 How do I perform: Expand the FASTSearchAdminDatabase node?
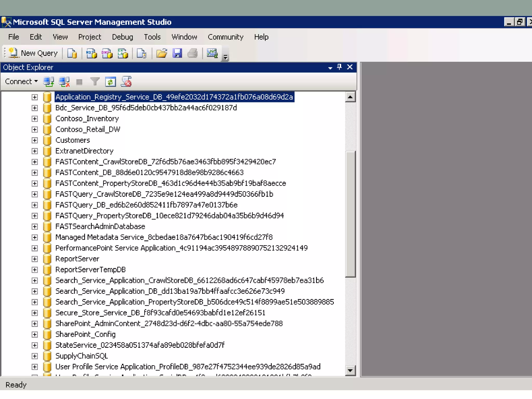[x=35, y=227]
